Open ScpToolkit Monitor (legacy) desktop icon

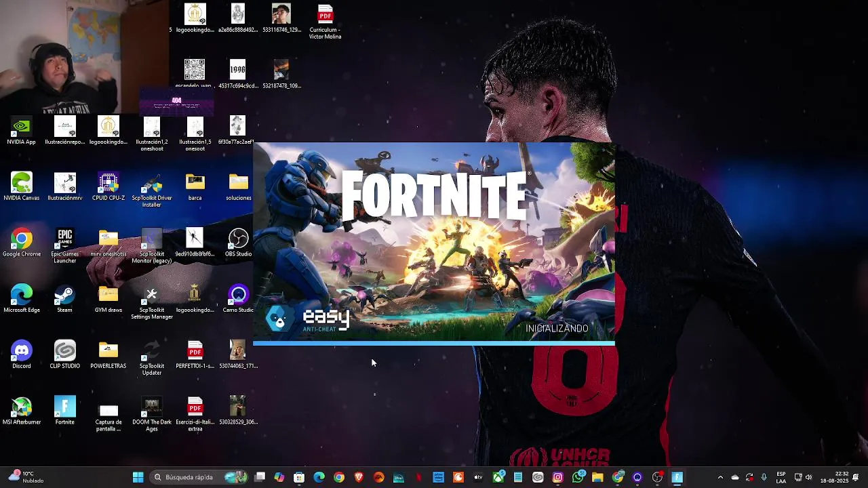click(x=151, y=246)
